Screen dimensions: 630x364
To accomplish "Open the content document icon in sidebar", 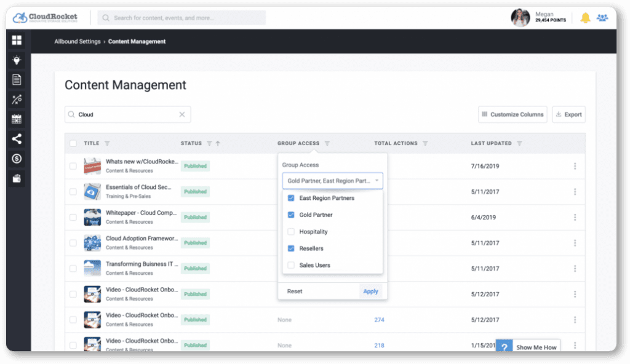I will coord(17,79).
